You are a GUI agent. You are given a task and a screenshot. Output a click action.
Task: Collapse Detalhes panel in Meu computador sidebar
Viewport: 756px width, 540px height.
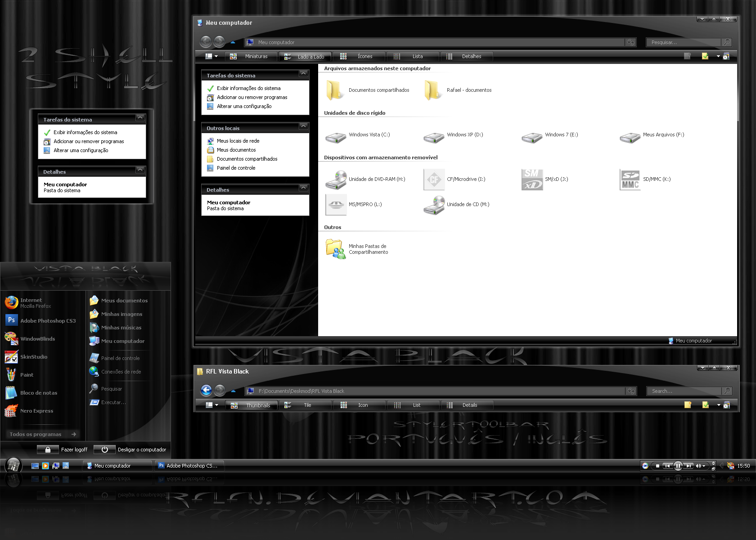[x=304, y=188]
